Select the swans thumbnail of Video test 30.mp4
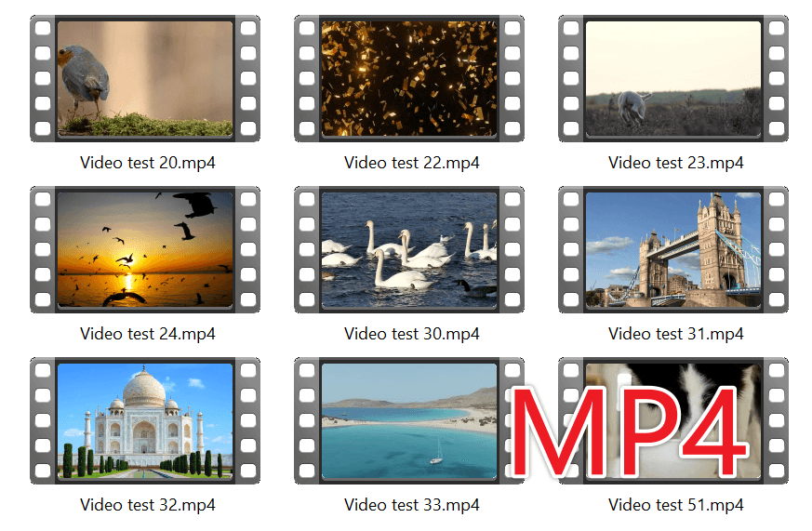The width and height of the screenshot is (812, 531). [409, 249]
